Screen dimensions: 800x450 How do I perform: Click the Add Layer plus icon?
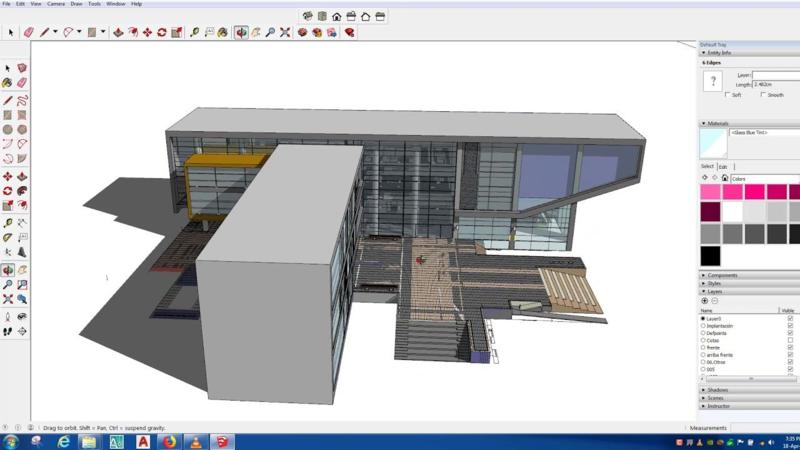click(x=705, y=301)
